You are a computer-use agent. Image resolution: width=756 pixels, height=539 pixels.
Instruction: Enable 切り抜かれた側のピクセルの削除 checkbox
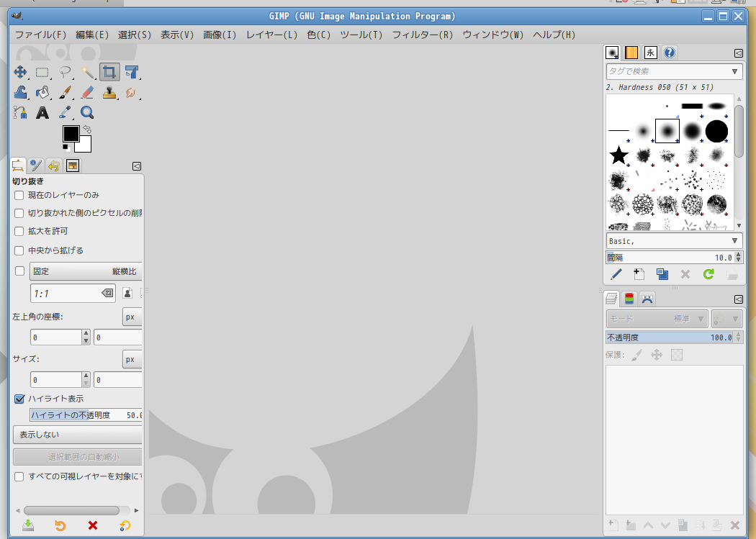tap(19, 213)
